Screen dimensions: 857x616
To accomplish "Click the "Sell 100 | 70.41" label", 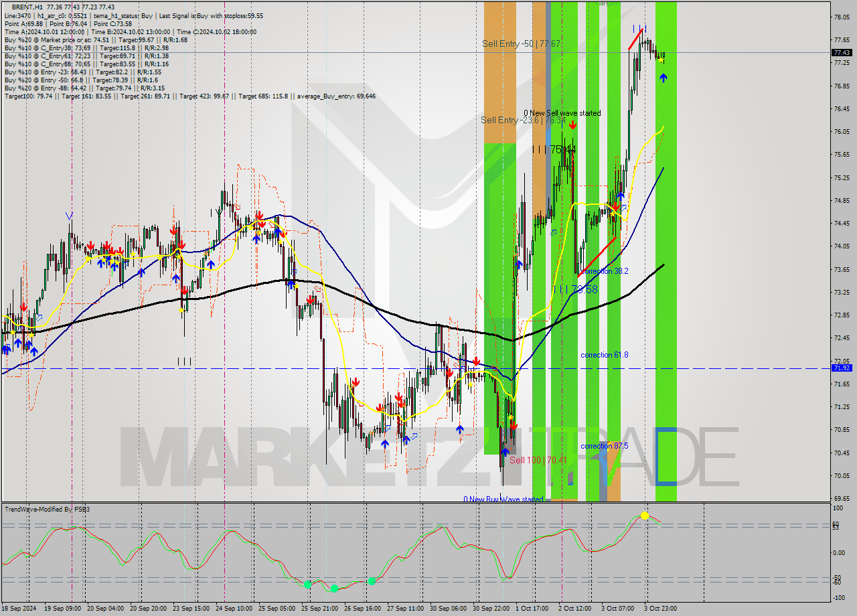I will (x=538, y=460).
